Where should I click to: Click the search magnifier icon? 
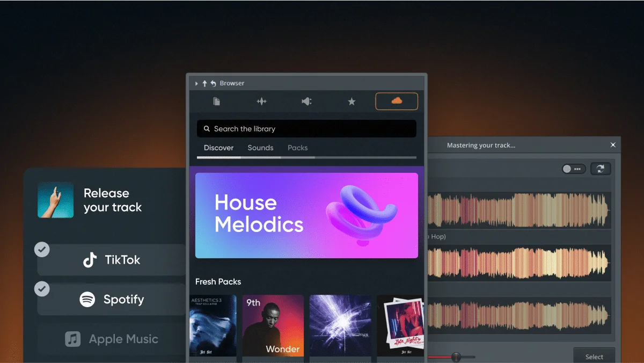pos(207,129)
